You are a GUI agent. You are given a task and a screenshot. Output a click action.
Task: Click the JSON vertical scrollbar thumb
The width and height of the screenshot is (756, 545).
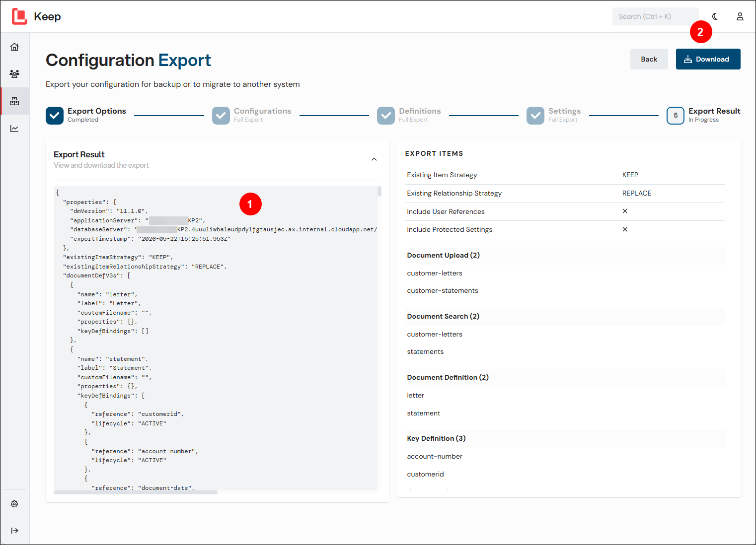point(379,192)
